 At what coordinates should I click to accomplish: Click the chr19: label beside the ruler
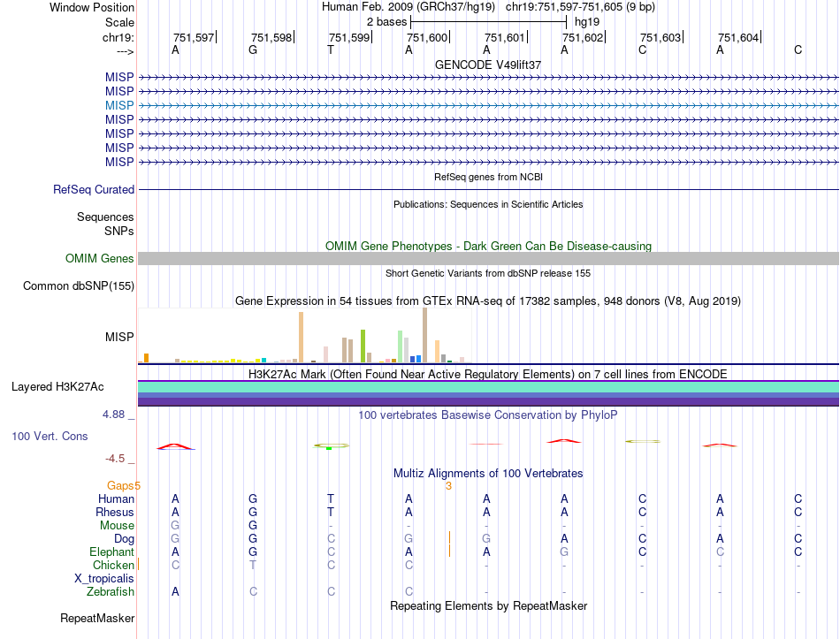pos(118,37)
